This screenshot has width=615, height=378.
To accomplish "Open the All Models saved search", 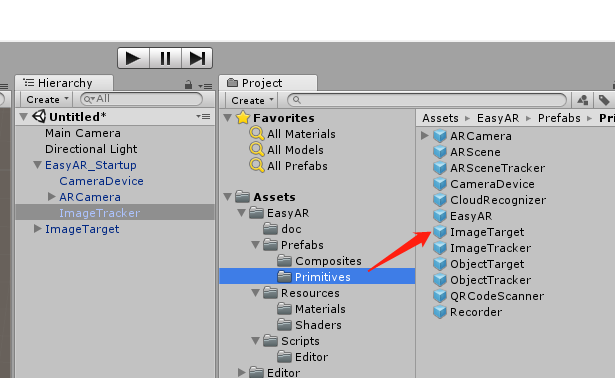I will [295, 150].
